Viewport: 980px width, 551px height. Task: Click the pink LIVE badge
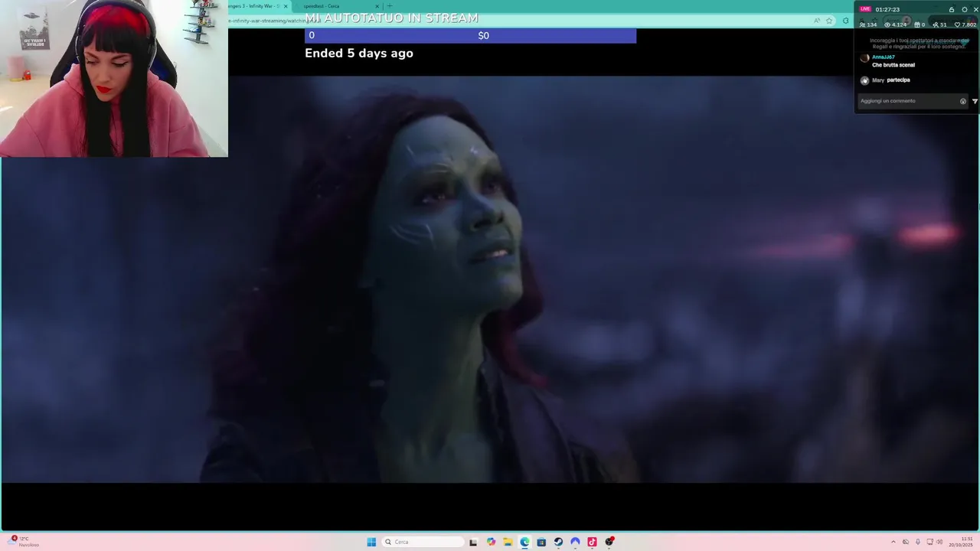point(865,9)
